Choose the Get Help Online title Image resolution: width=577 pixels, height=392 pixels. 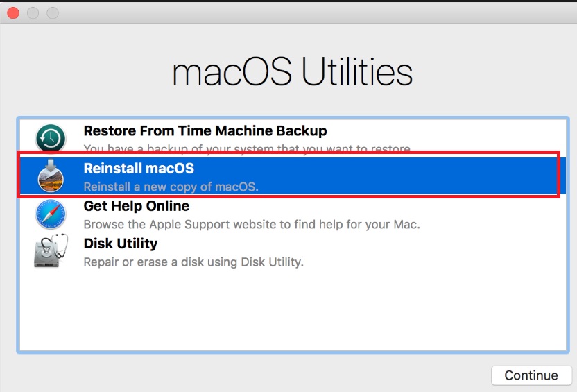pos(136,206)
